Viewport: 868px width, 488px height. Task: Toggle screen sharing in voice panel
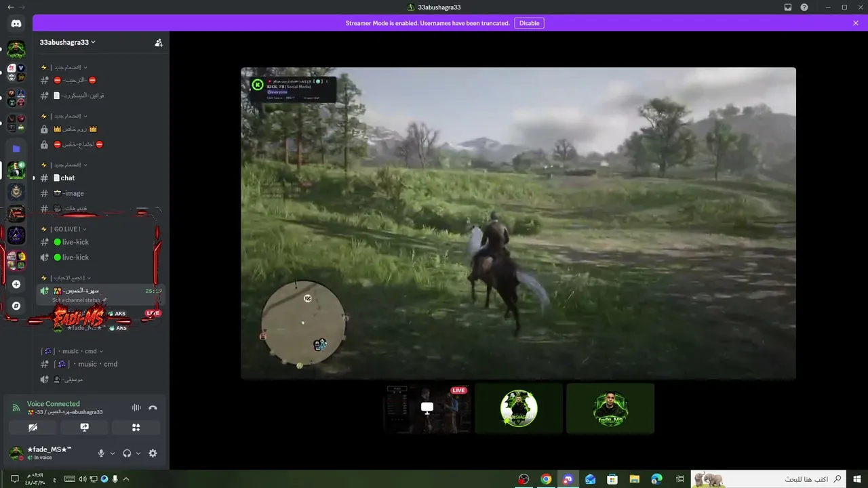84,428
